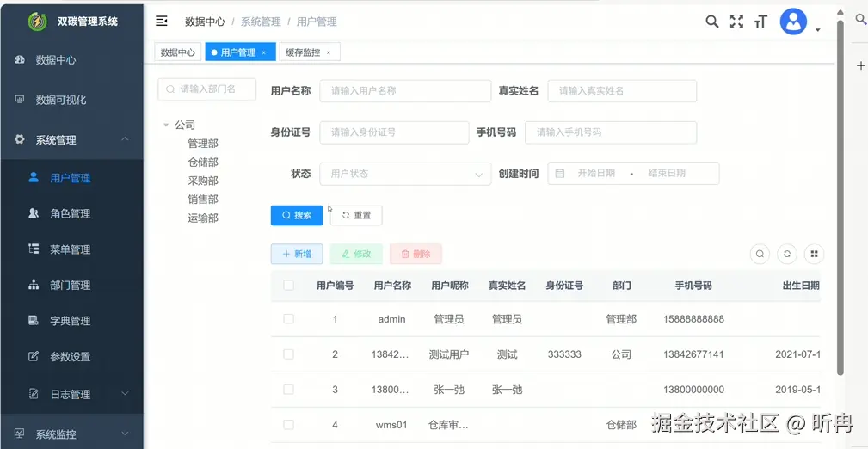Click the 开始日期 date field
868x449 pixels.
(x=596, y=173)
